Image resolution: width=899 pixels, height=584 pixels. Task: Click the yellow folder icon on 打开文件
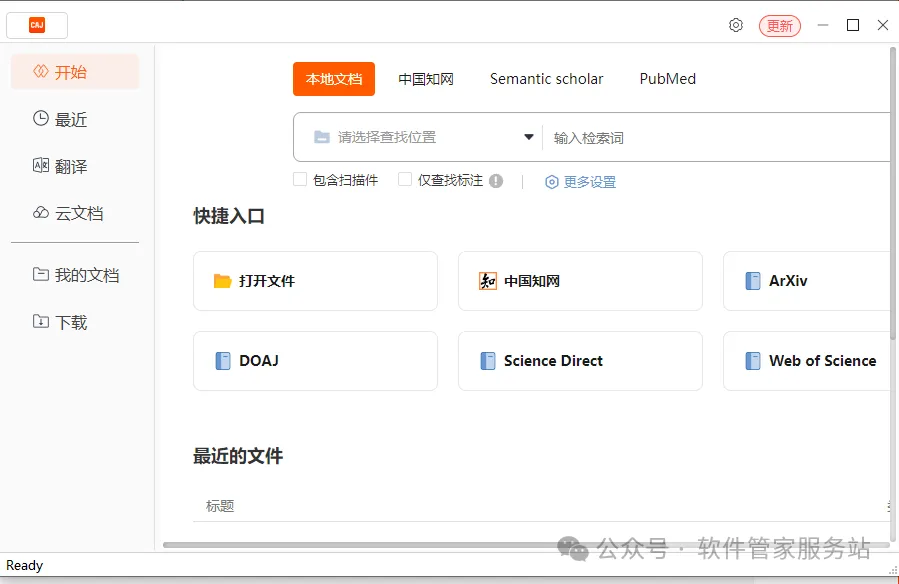[x=222, y=281]
